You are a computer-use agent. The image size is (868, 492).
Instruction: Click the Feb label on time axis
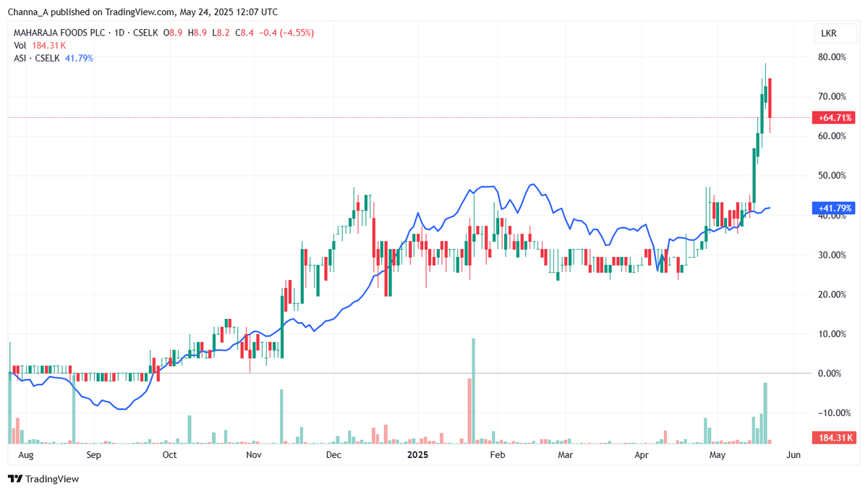pyautogui.click(x=497, y=455)
